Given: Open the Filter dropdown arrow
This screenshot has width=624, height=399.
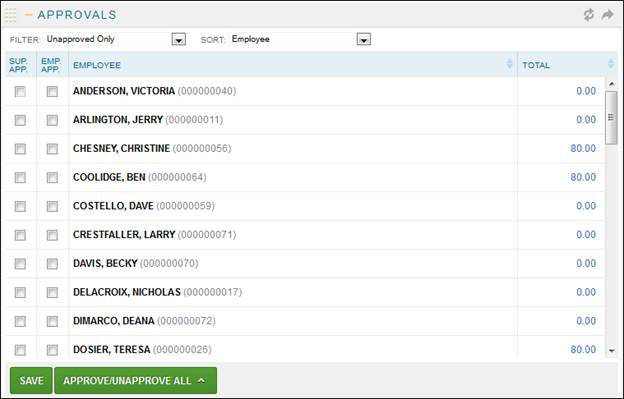Looking at the screenshot, I should pos(179,39).
